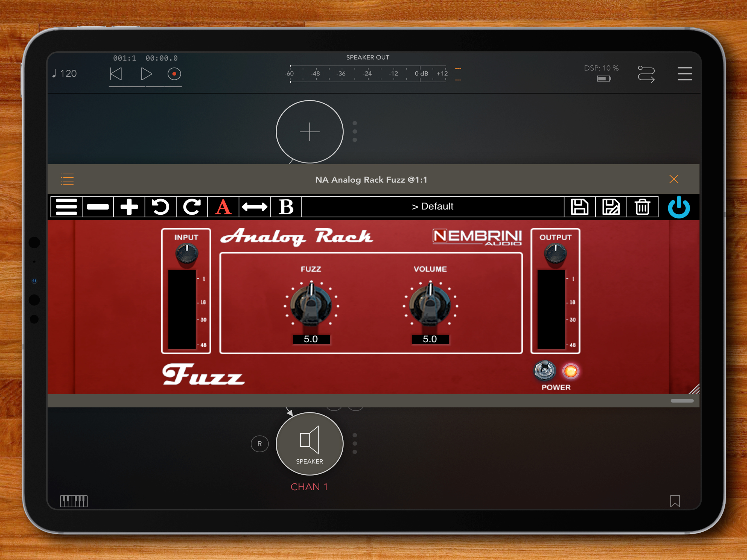Image resolution: width=747 pixels, height=560 pixels.
Task: Copy settings with A to B arrow
Action: (x=255, y=207)
